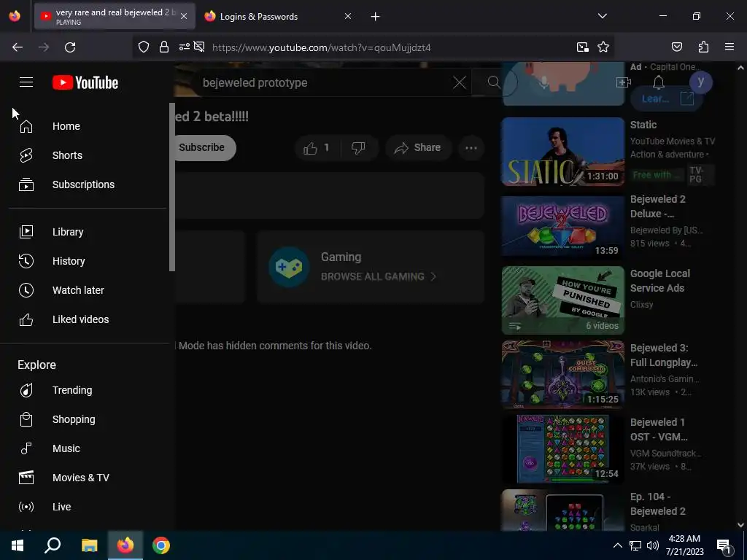This screenshot has width=747, height=560.
Task: Open Home in the sidebar
Action: (88, 126)
